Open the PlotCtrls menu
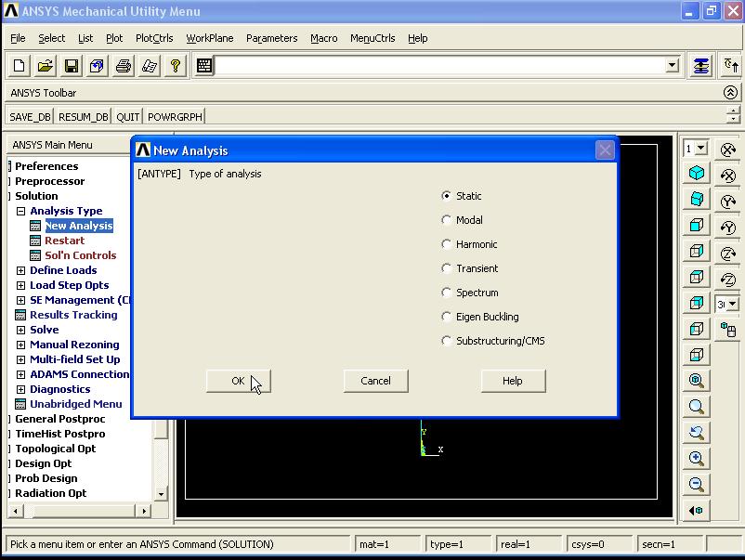Viewport: 745px width, 560px height. 154,38
